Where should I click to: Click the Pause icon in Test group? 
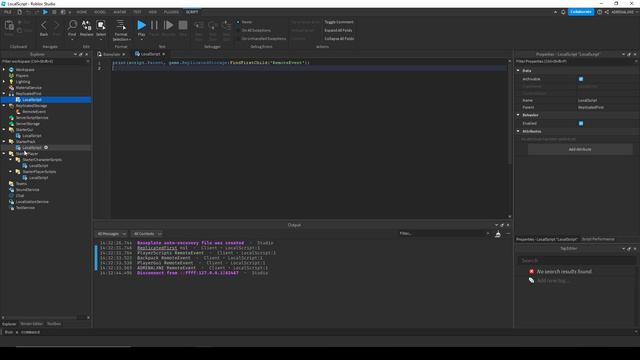click(154, 25)
